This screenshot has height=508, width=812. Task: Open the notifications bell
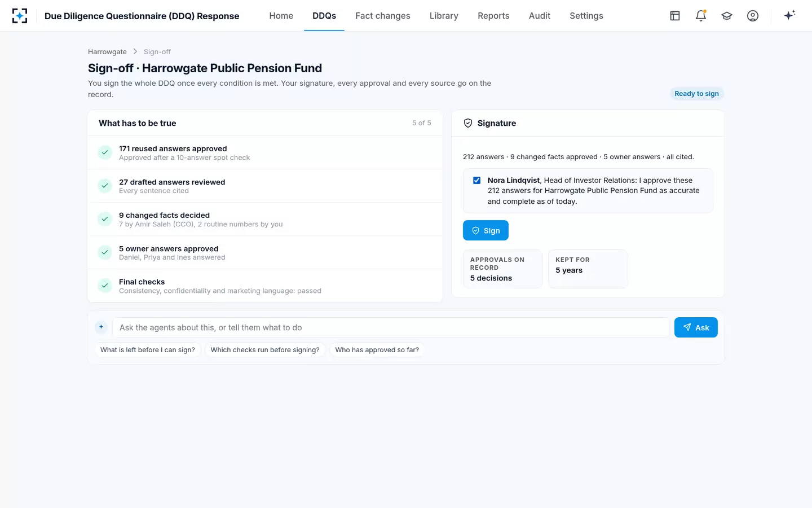(701, 16)
